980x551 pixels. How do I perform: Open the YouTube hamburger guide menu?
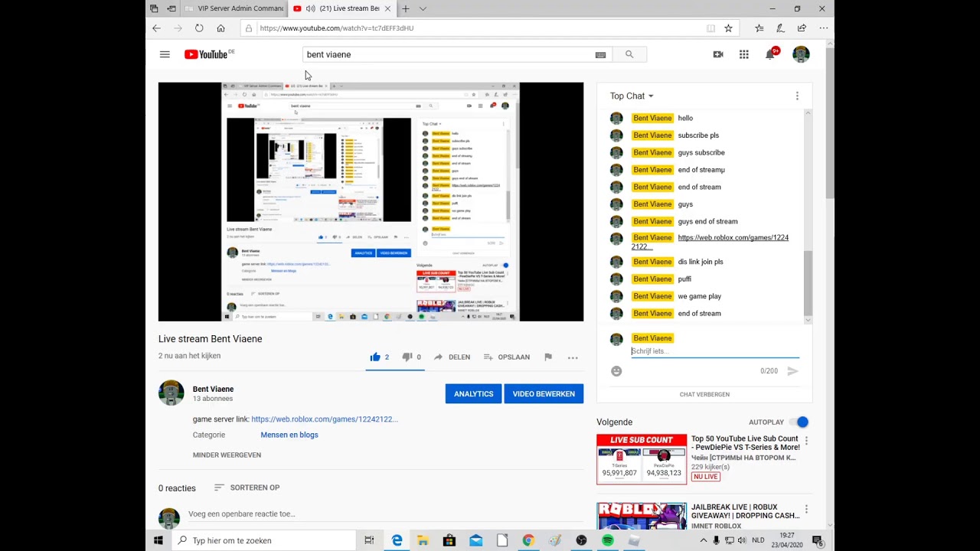165,54
